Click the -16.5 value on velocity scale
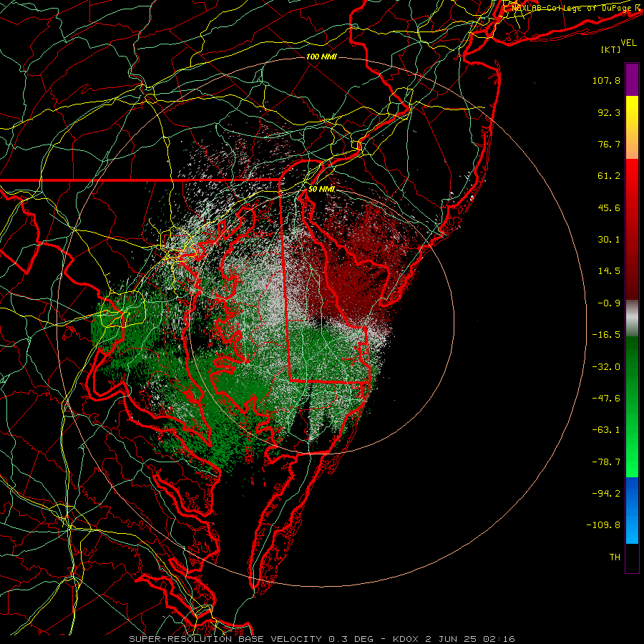The image size is (644, 644). [606, 335]
